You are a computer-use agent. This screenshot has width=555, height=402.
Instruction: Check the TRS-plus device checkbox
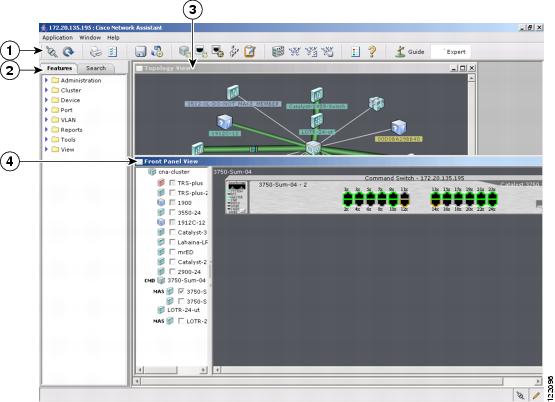172,183
